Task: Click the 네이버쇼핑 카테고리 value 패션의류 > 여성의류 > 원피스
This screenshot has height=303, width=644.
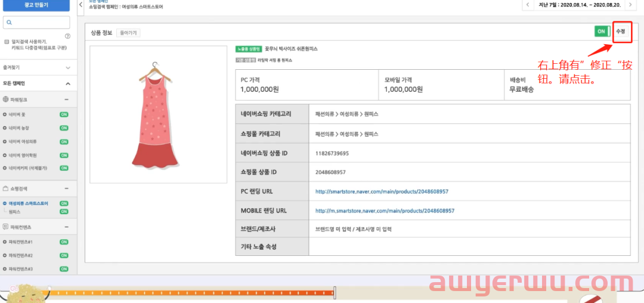Action: [x=346, y=115]
